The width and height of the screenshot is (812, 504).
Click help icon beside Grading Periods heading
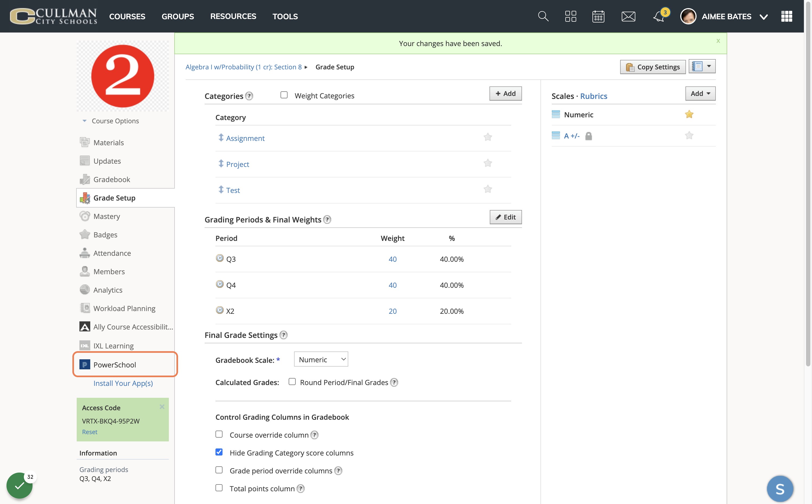pyautogui.click(x=327, y=220)
